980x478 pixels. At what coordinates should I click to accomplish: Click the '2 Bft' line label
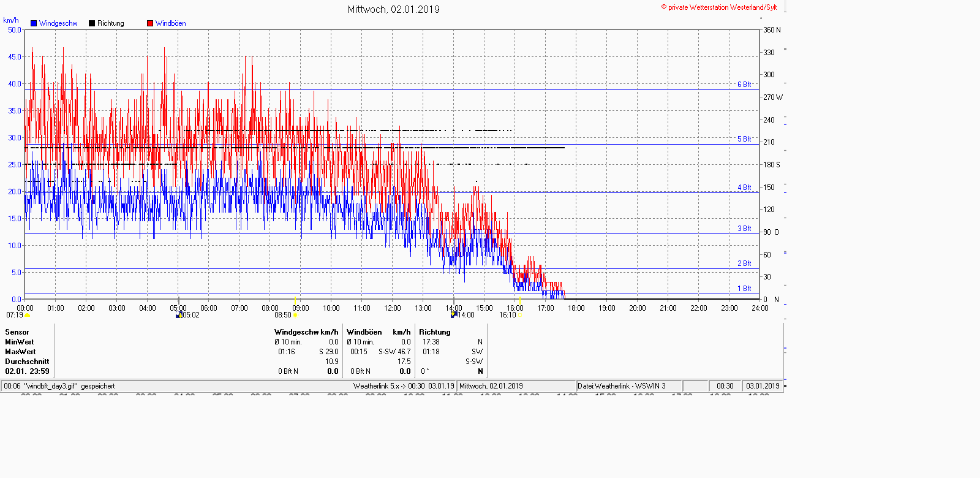point(744,264)
